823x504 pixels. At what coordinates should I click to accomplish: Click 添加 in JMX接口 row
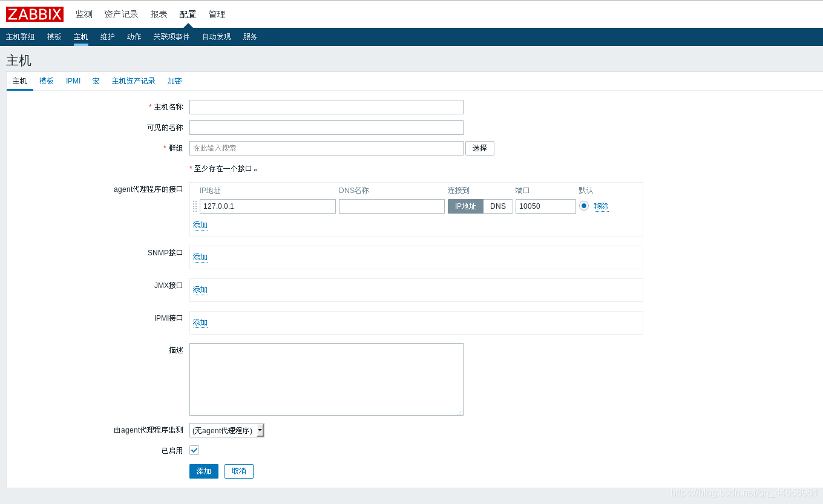point(200,290)
